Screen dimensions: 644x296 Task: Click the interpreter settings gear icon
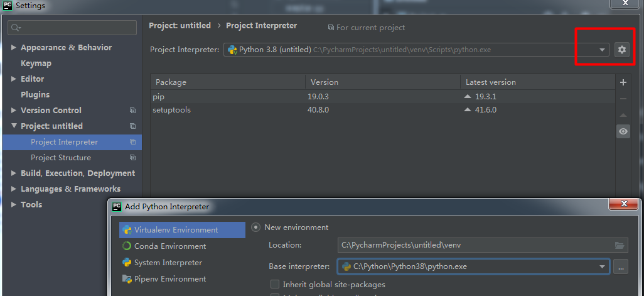[x=621, y=50]
